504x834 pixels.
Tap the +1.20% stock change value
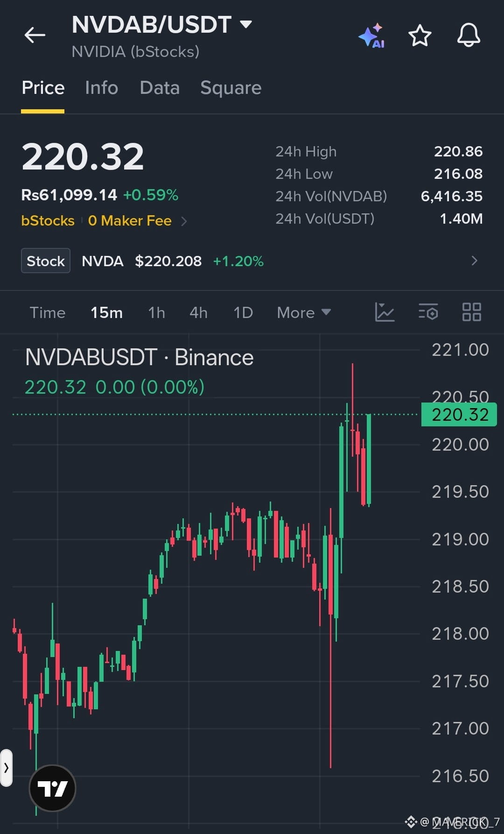[x=238, y=261]
